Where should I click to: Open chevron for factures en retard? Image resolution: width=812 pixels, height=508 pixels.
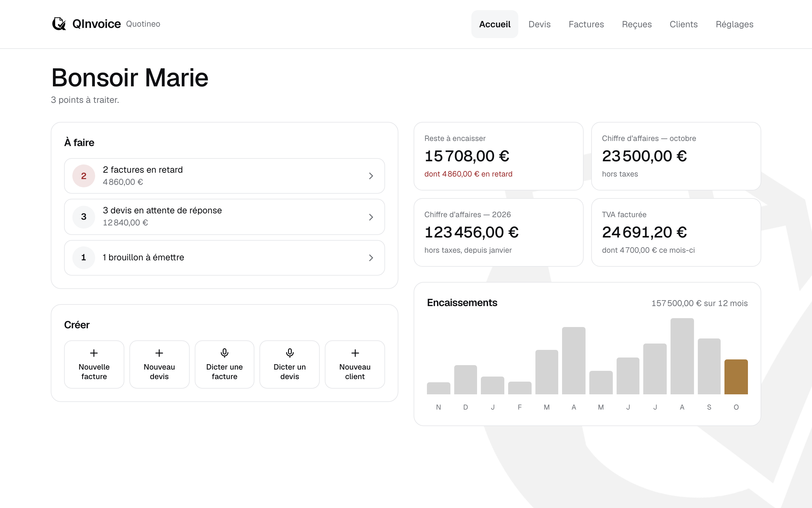click(x=371, y=176)
